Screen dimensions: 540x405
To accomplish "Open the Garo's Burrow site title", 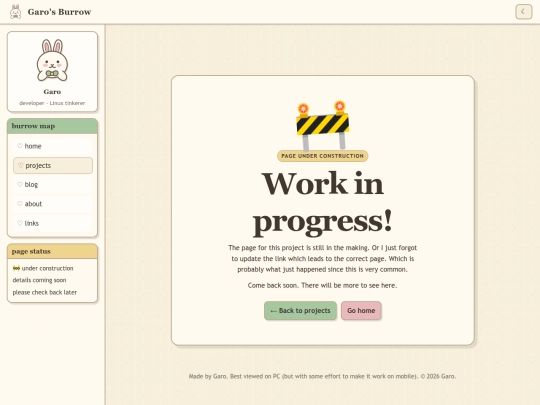I will (59, 12).
